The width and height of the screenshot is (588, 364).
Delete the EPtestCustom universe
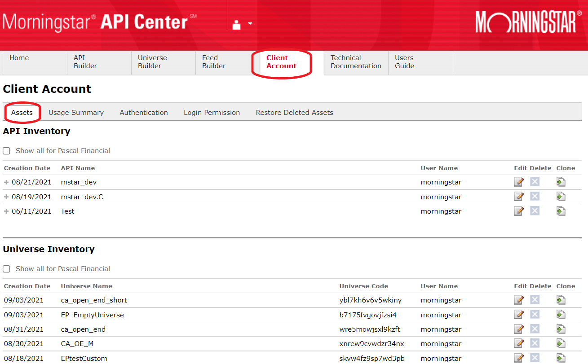pyautogui.click(x=535, y=358)
